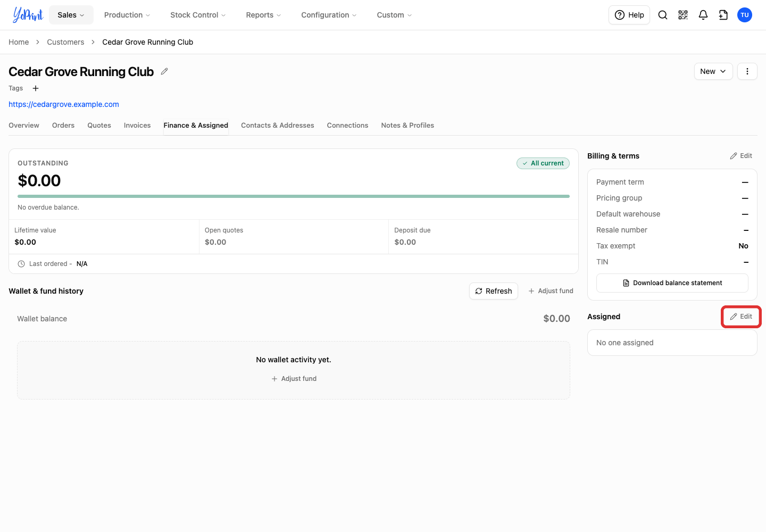
Task: Expand the Custom menu
Action: pos(394,15)
